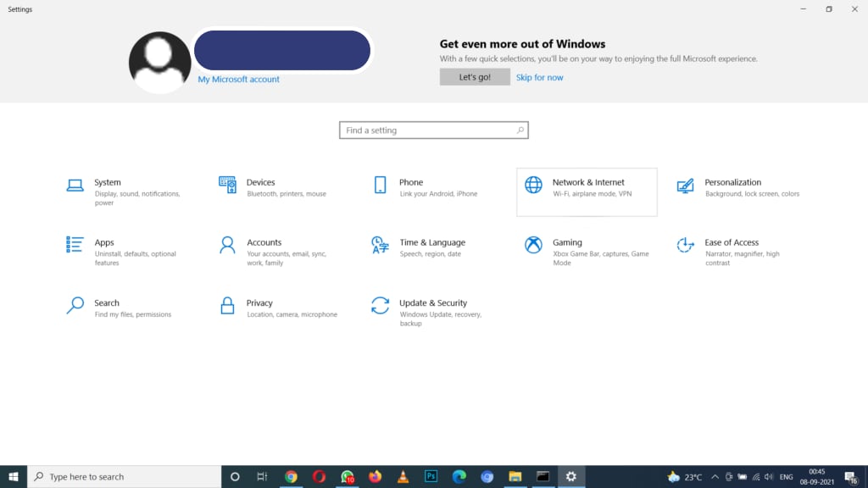868x488 pixels.
Task: Expand hidden system tray icons
Action: tap(715, 476)
